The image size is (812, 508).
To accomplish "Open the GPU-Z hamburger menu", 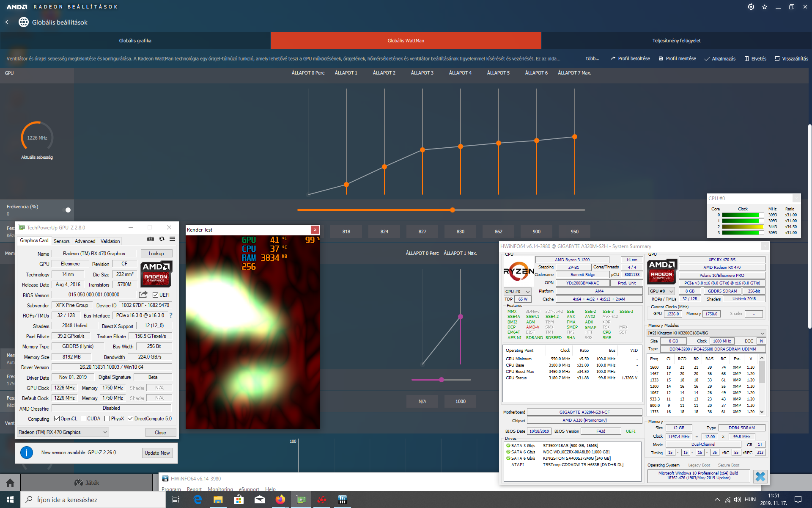I will pyautogui.click(x=173, y=239).
